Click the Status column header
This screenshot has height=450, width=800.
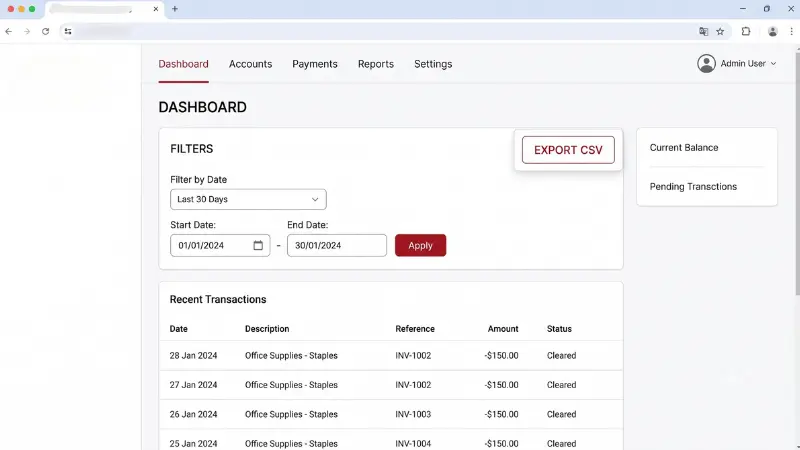point(559,329)
